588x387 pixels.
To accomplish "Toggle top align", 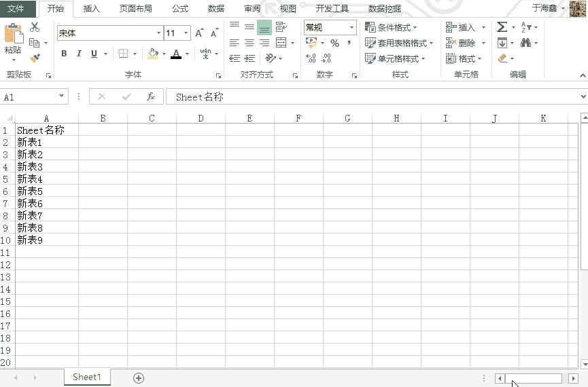I will [x=235, y=26].
